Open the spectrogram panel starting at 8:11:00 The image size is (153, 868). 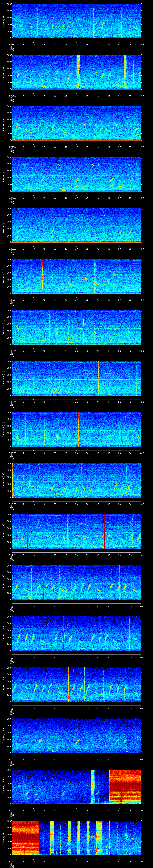click(77, 531)
